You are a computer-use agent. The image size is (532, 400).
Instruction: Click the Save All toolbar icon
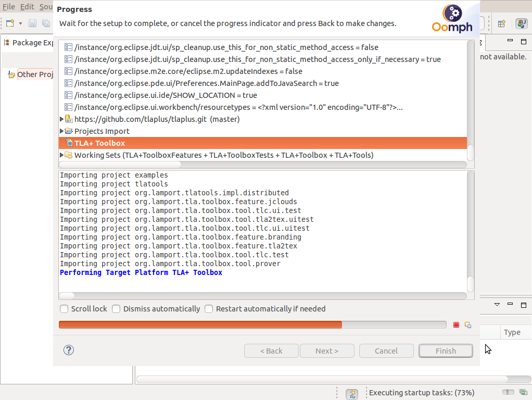pos(46,23)
